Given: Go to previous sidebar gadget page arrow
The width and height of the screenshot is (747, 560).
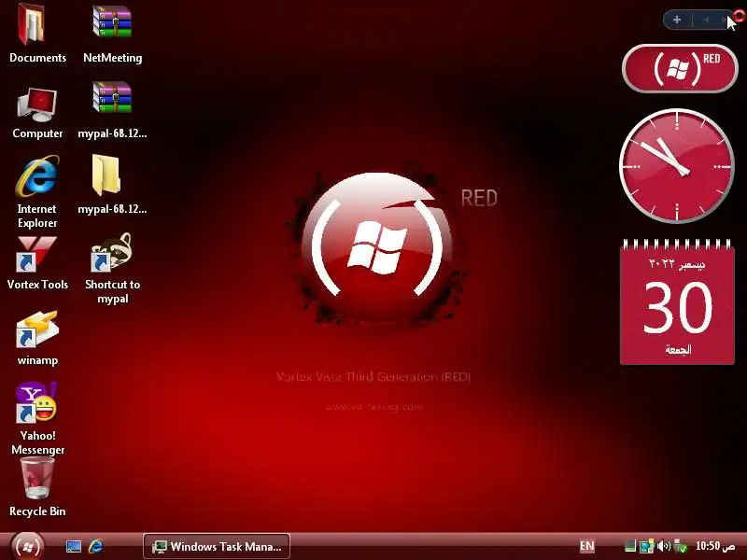Looking at the screenshot, I should [x=707, y=20].
